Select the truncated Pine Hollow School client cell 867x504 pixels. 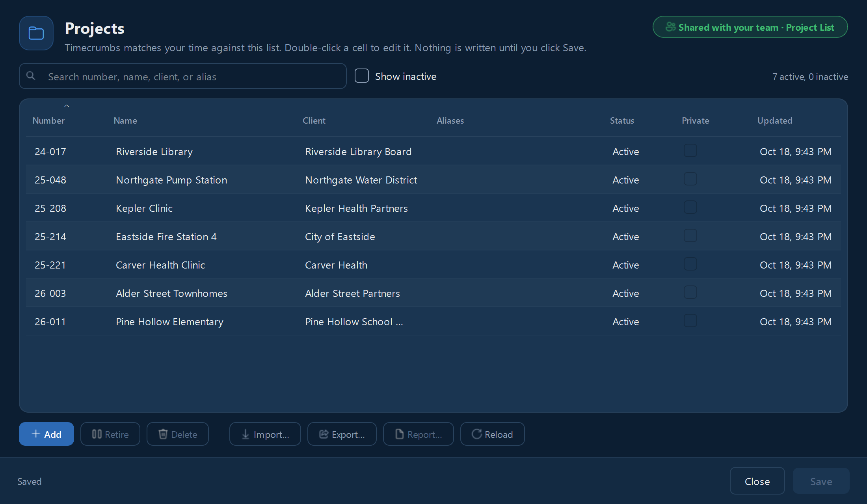tap(354, 322)
